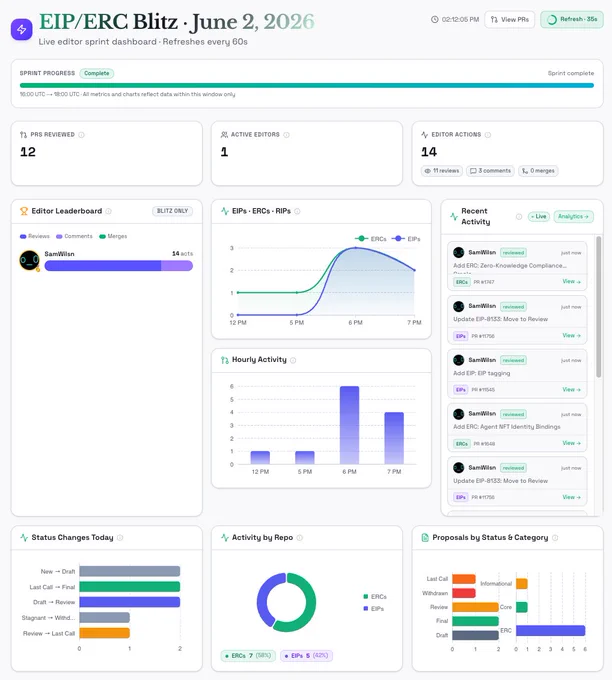Click the EIPs 5 (42%) chip
The height and width of the screenshot is (680, 612).
click(x=307, y=656)
